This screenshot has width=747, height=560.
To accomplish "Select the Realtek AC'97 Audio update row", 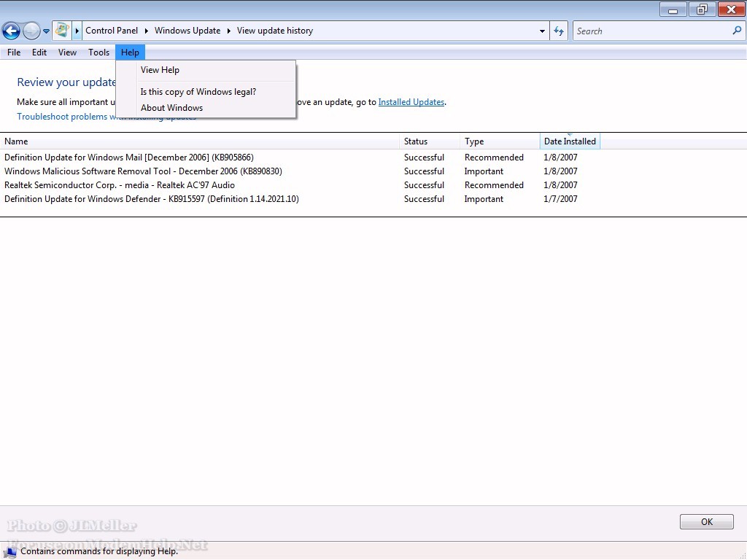I will [120, 185].
